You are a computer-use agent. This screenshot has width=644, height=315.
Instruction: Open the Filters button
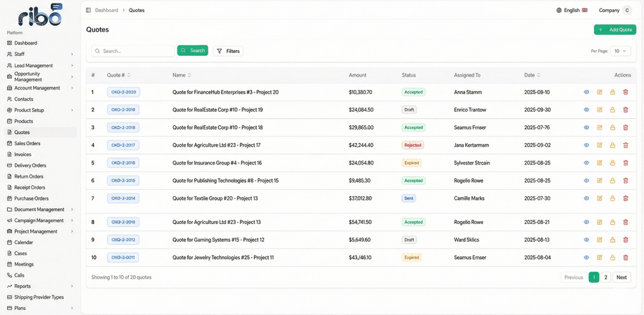228,51
